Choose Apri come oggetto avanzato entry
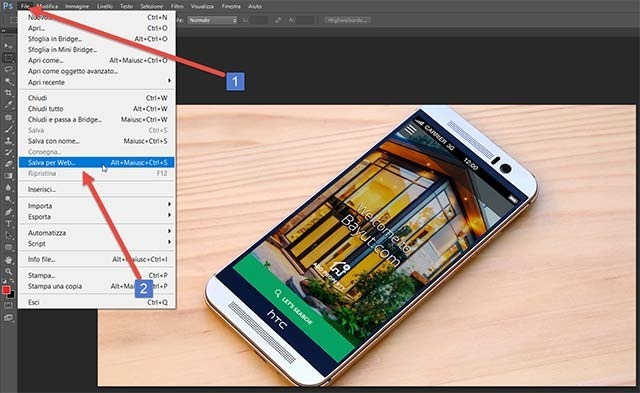This screenshot has height=393, width=640. pyautogui.click(x=96, y=71)
